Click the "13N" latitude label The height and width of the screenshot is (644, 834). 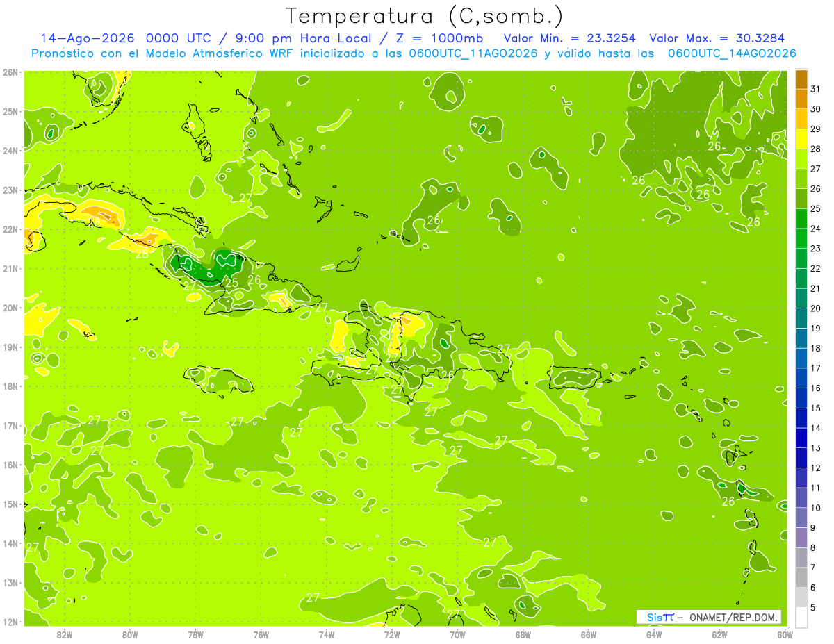(x=10, y=582)
